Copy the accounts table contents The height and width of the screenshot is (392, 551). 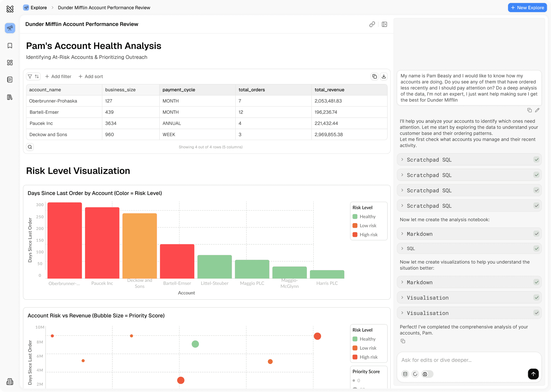(x=374, y=76)
